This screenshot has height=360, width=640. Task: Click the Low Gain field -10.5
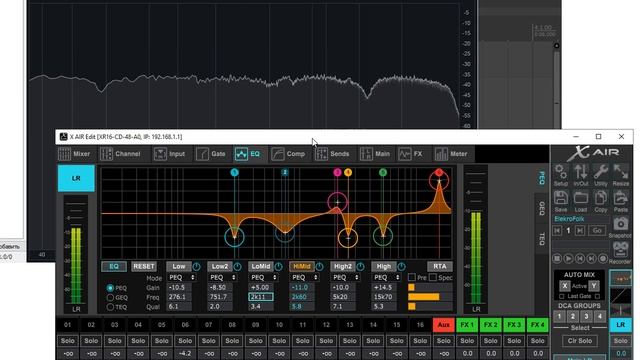pos(179,287)
